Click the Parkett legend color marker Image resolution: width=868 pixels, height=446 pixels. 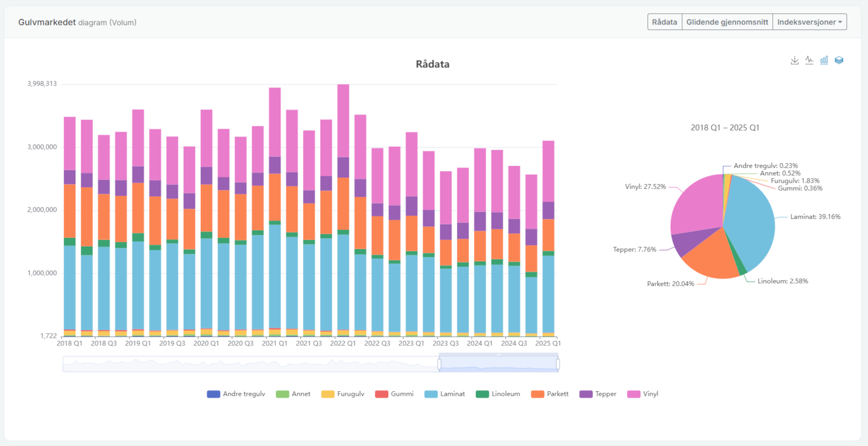point(537,394)
